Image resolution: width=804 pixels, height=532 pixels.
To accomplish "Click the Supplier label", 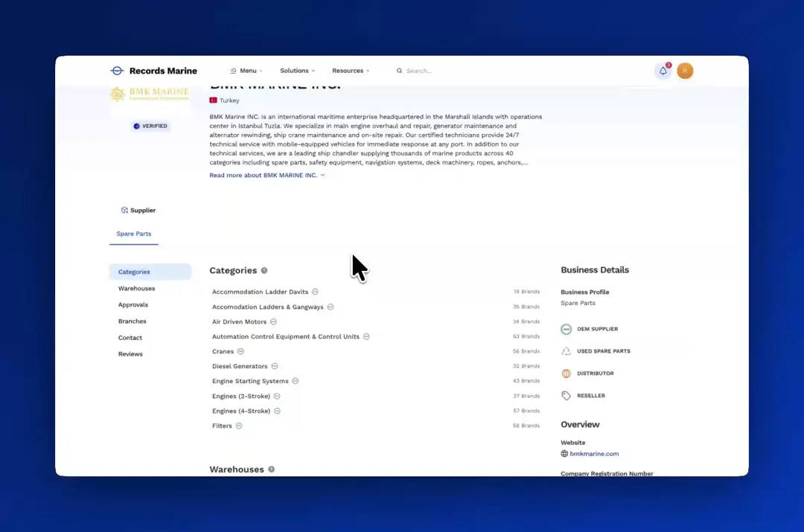I will click(x=142, y=210).
